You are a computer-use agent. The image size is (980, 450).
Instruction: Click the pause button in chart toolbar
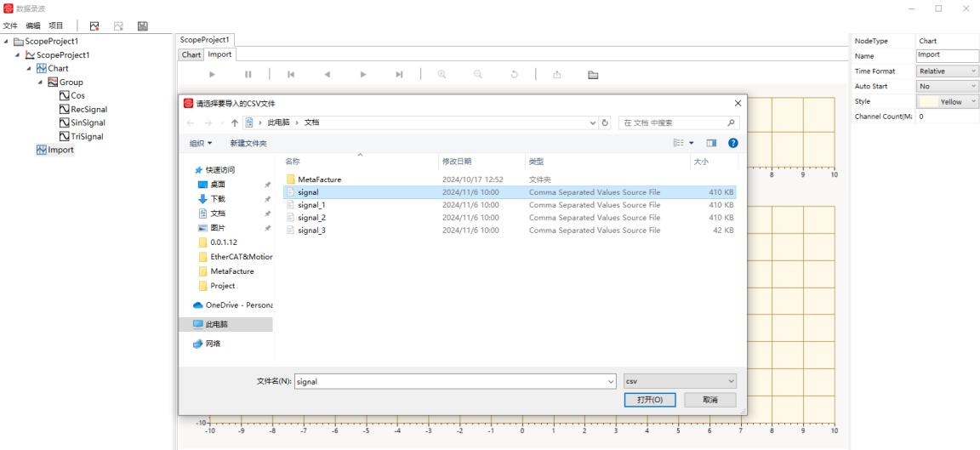(248, 74)
